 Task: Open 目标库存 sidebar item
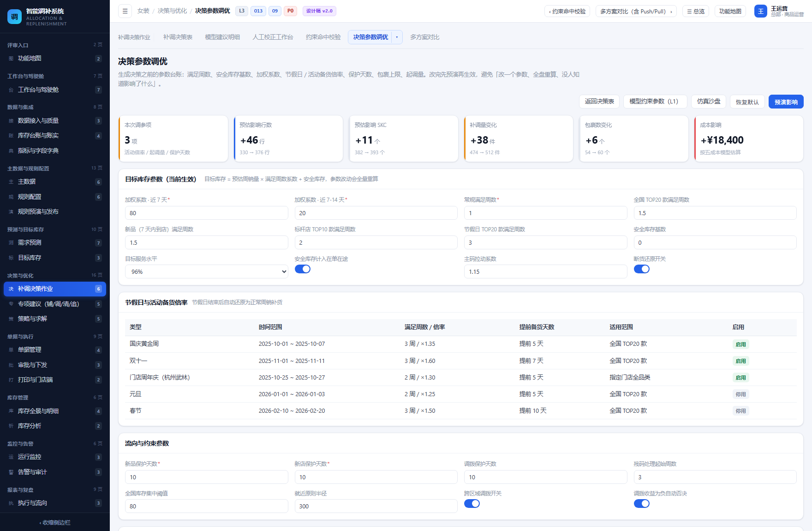coord(55,258)
